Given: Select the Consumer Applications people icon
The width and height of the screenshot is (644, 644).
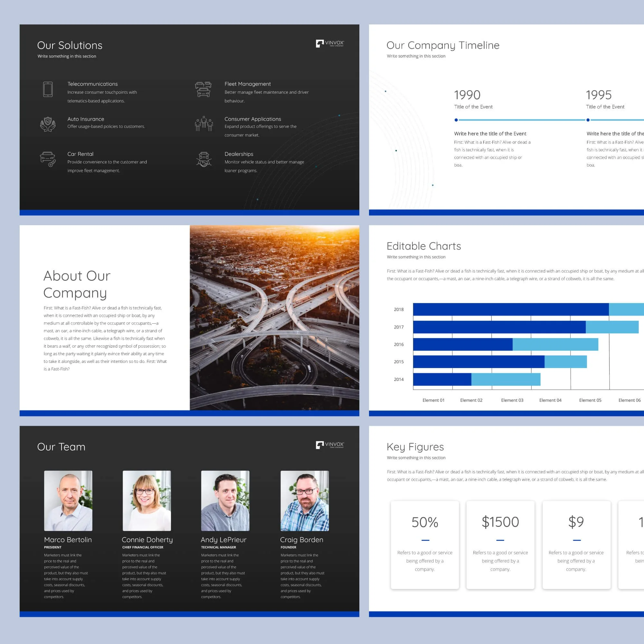Looking at the screenshot, I should pyautogui.click(x=204, y=124).
